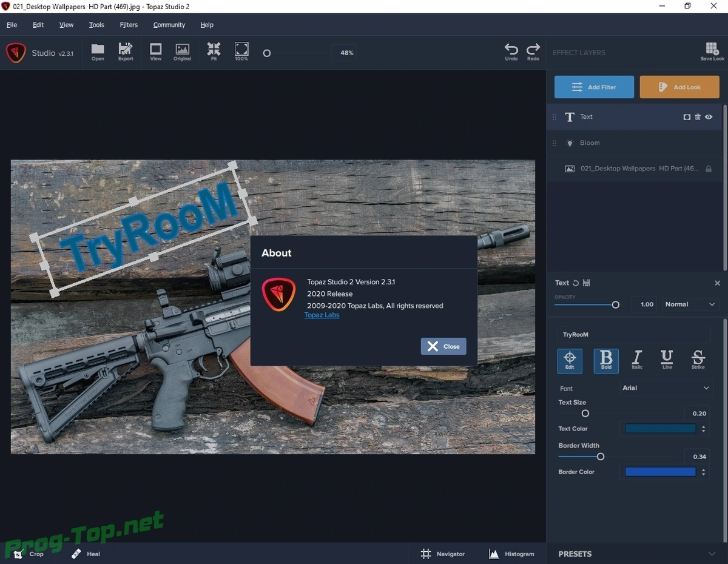
Task: Open Border Color picker arrows
Action: coord(703,472)
